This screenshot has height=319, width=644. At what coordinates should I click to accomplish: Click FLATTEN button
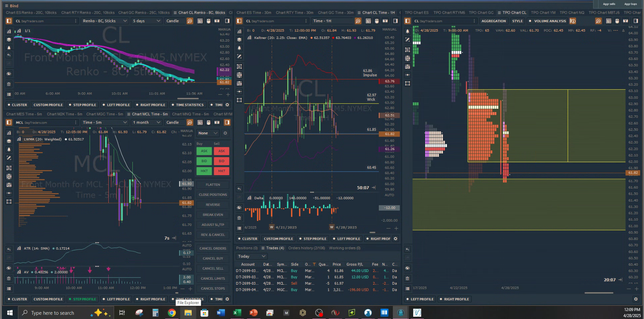pyautogui.click(x=213, y=185)
